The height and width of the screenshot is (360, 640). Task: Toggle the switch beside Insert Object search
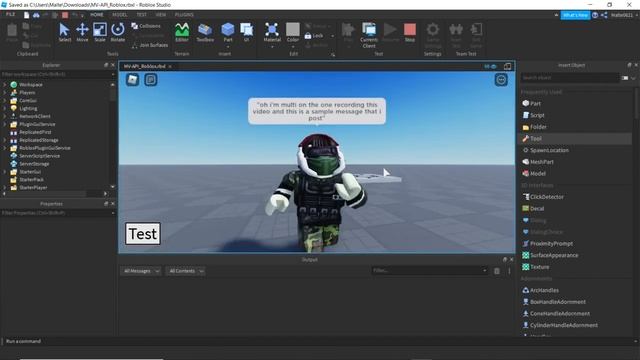(625, 78)
